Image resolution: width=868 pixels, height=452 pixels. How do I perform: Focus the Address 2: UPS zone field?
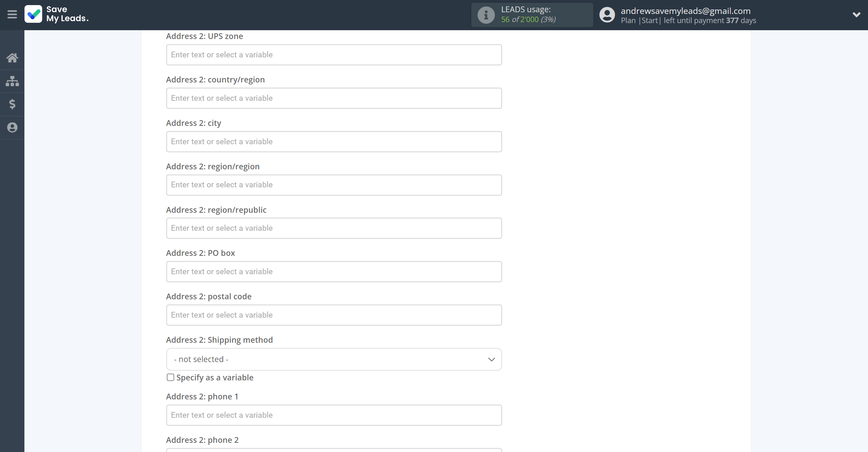click(334, 55)
